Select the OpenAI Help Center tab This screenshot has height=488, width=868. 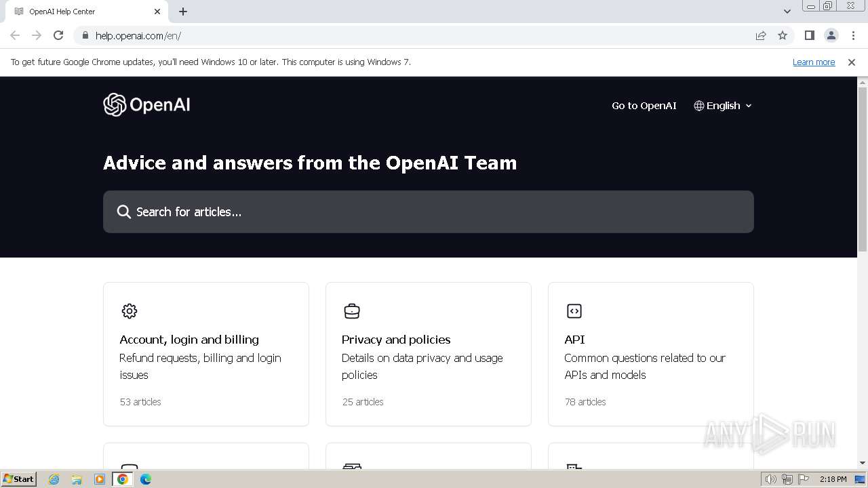click(81, 12)
